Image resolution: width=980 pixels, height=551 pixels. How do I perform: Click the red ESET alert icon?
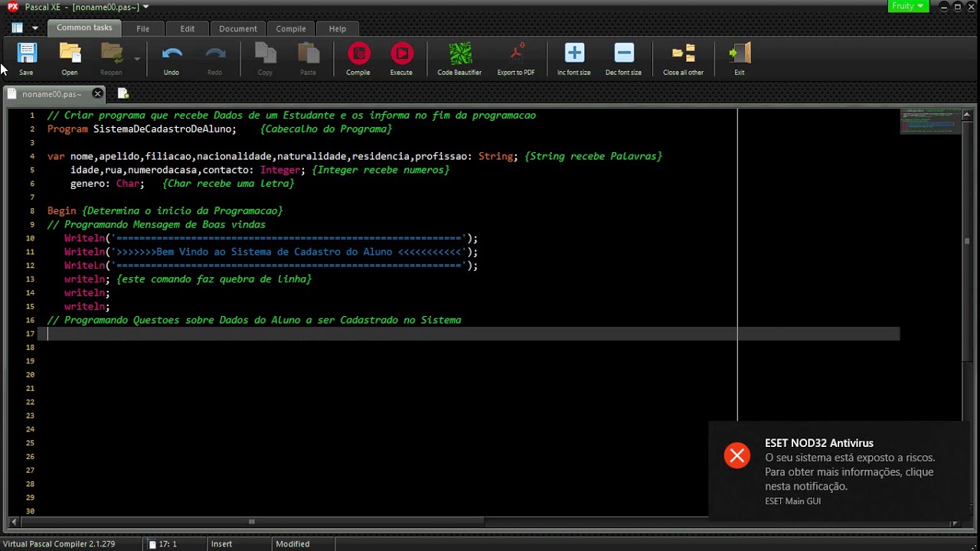pos(737,456)
